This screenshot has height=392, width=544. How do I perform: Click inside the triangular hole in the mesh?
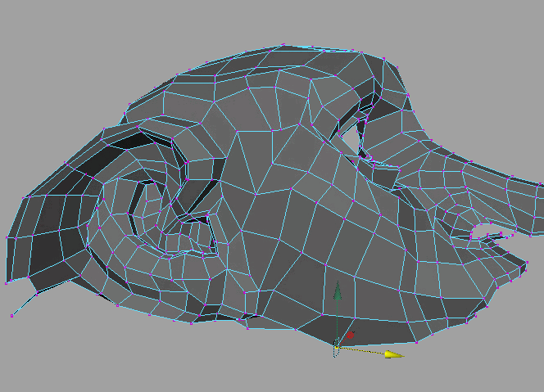pyautogui.click(x=351, y=137)
